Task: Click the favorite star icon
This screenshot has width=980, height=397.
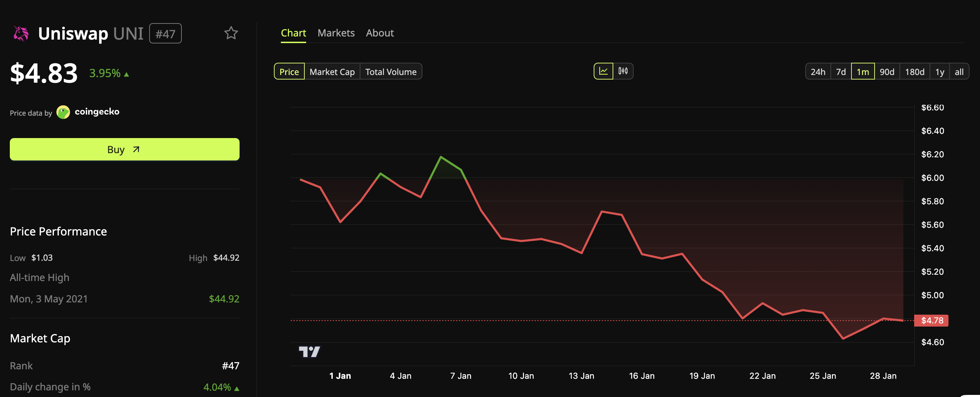Action: point(231,33)
